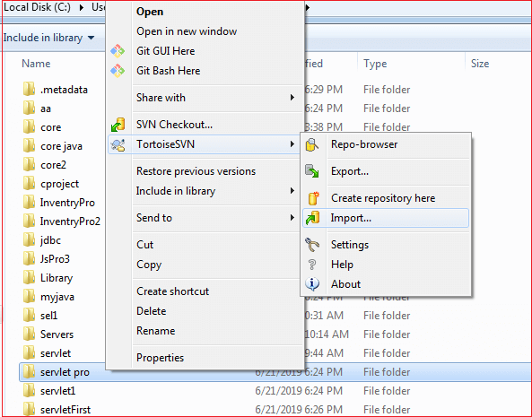Click the About info icon
Viewport: 532px width, 417px height.
tap(312, 284)
